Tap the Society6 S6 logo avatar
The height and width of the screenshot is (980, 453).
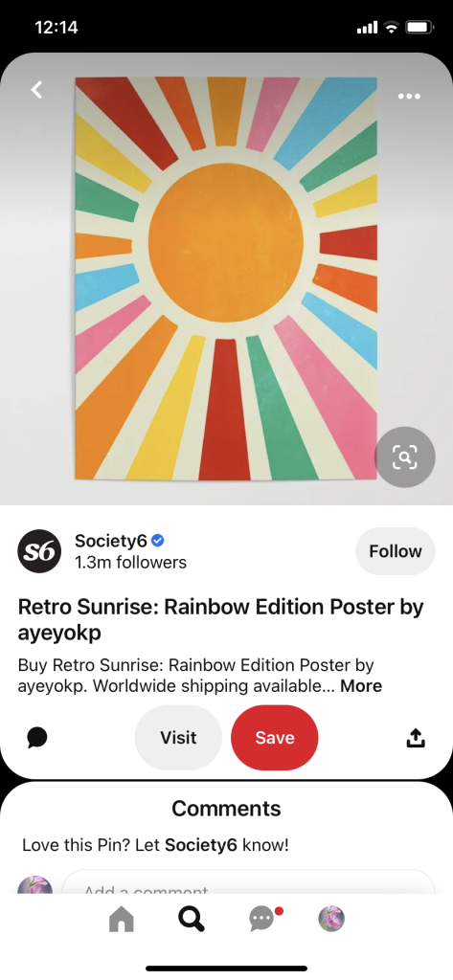(x=39, y=551)
